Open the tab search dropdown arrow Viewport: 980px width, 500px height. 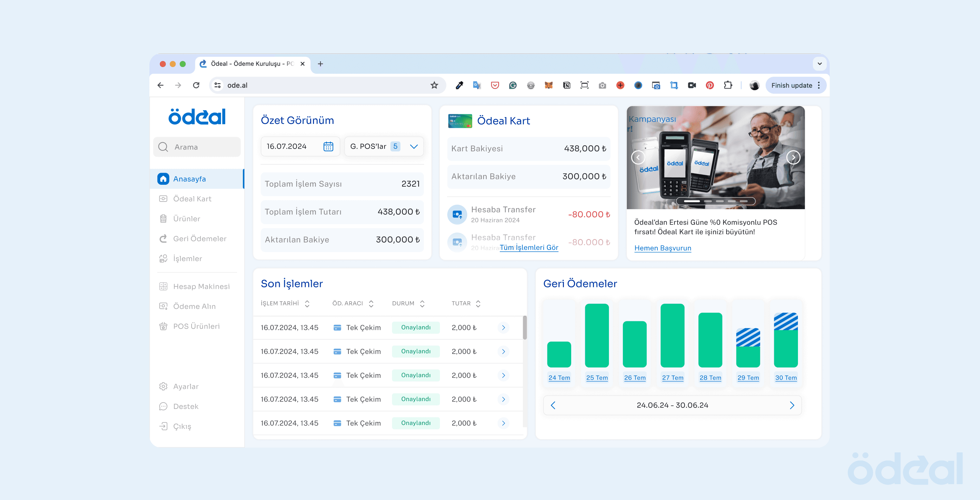820,63
